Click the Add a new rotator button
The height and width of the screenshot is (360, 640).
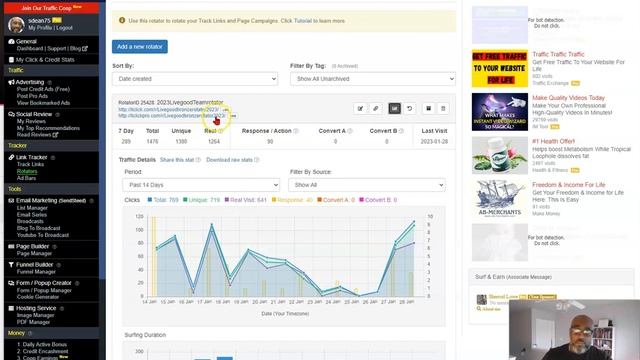(x=140, y=47)
